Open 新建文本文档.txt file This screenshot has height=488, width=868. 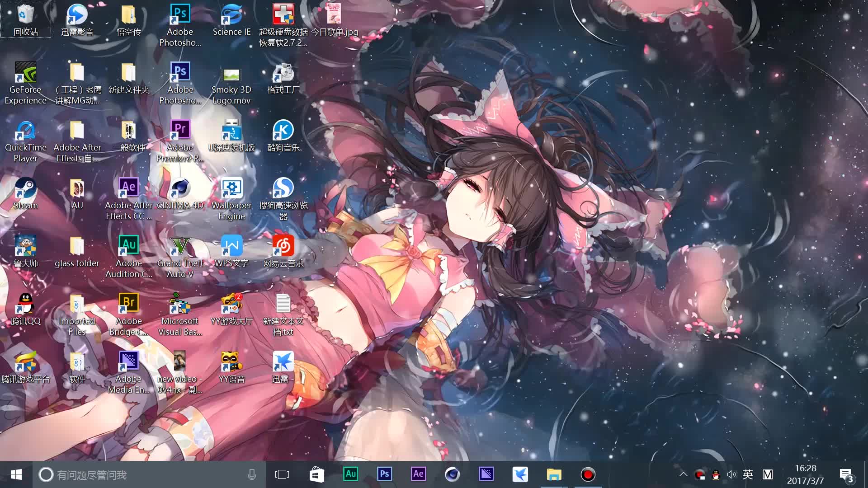pos(283,314)
